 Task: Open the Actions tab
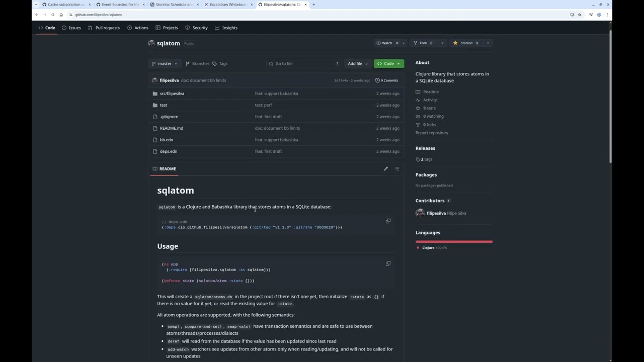[138, 28]
